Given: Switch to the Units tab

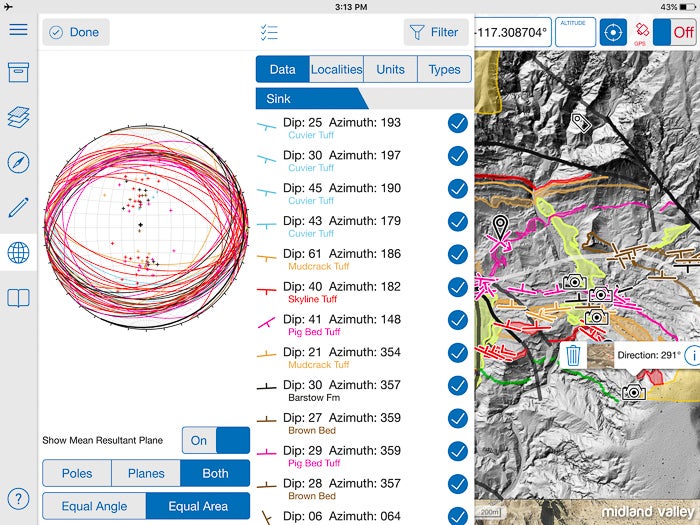Looking at the screenshot, I should pos(390,69).
